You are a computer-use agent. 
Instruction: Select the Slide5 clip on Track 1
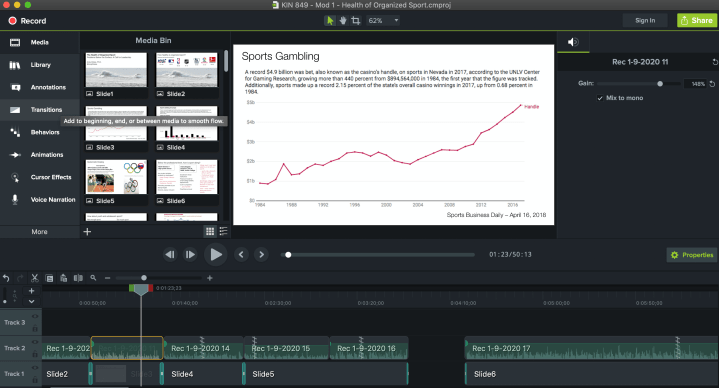(326, 374)
